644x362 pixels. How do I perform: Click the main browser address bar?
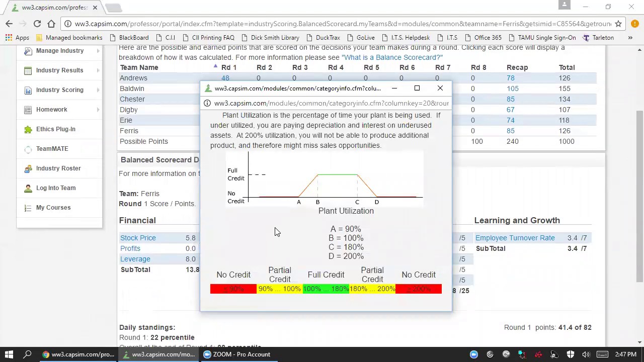(342, 24)
